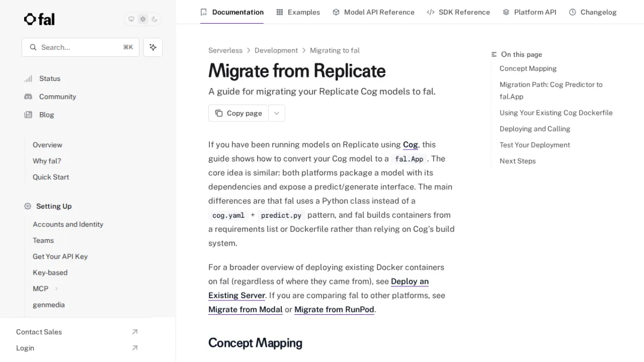644x362 pixels.
Task: Open MCP sidebar item
Action: pos(41,289)
